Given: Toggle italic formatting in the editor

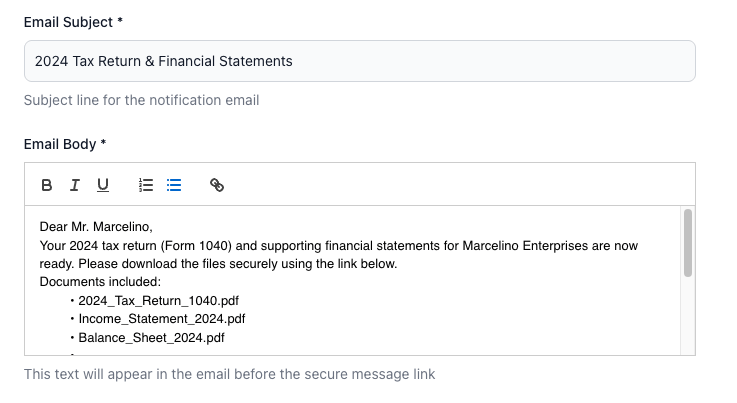Looking at the screenshot, I should (x=74, y=185).
